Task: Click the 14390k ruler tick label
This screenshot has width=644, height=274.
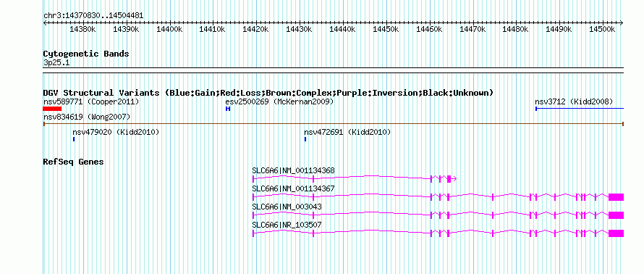Action: pyautogui.click(x=126, y=29)
